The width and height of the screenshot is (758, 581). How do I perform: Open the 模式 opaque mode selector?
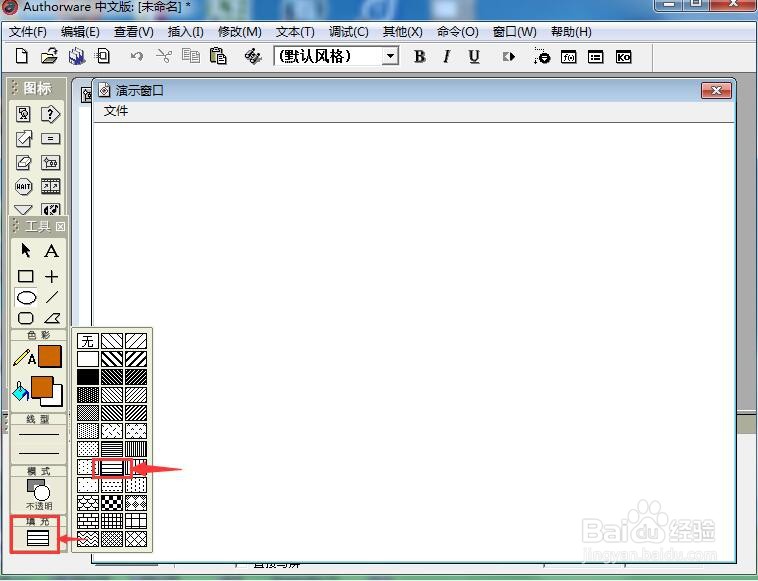39,494
